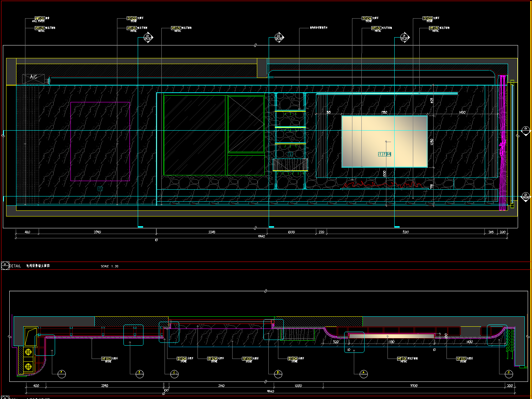Select the 220 dimension text
This screenshot has height=399, width=532.
tap(321, 232)
